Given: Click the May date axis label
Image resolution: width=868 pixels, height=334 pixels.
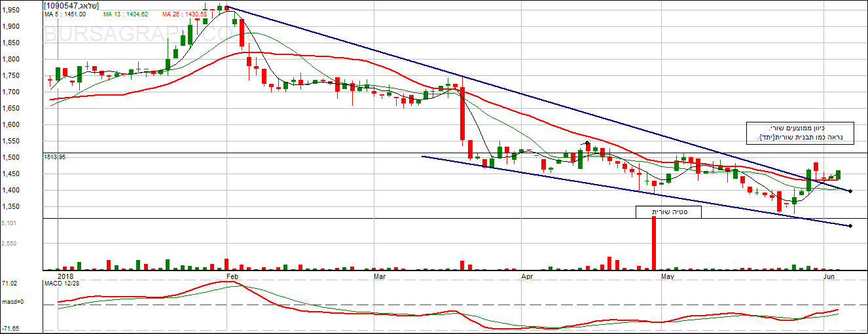Looking at the screenshot, I should pos(668,276).
